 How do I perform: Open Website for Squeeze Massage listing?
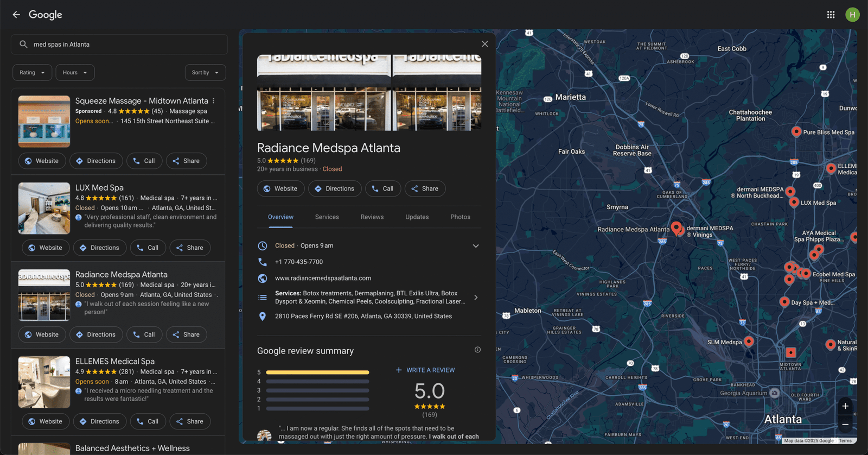point(42,161)
